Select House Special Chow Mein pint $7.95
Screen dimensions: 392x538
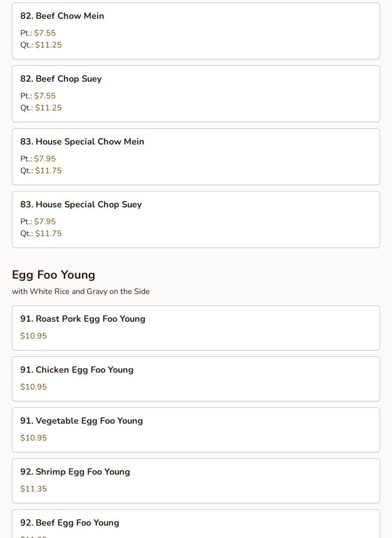pos(45,159)
